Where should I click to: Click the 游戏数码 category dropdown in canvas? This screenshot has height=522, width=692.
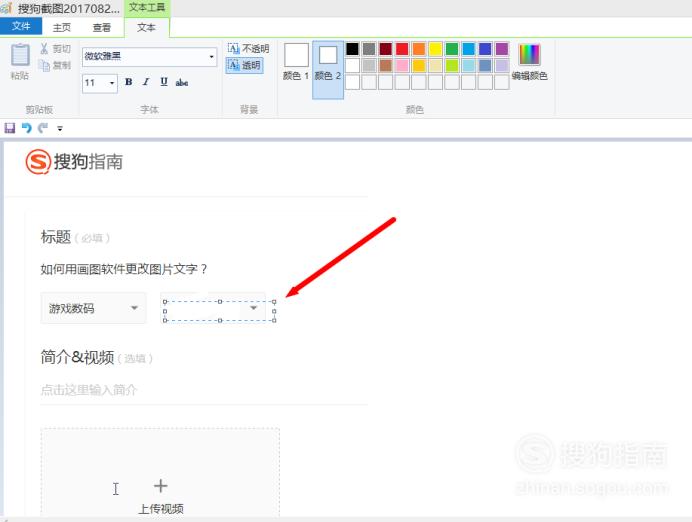pyautogui.click(x=93, y=308)
